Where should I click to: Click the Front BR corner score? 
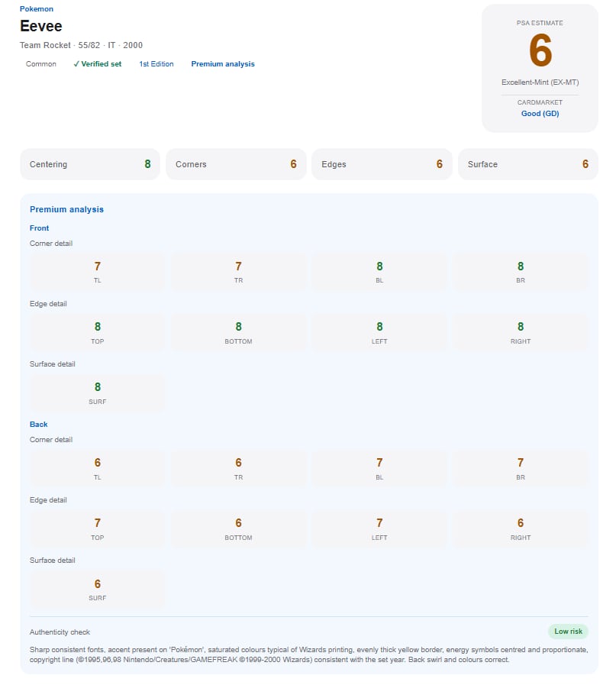[x=521, y=272]
